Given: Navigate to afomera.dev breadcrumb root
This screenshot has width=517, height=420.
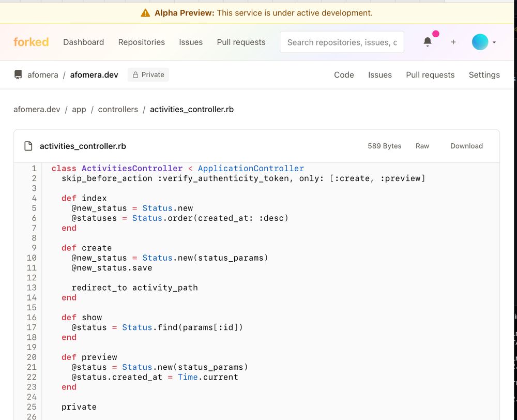Looking at the screenshot, I should point(37,109).
